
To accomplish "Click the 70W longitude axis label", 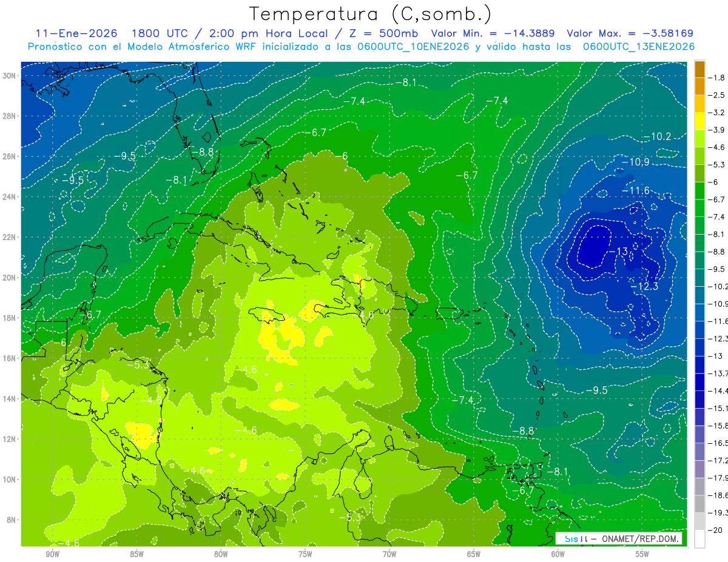I will point(389,554).
